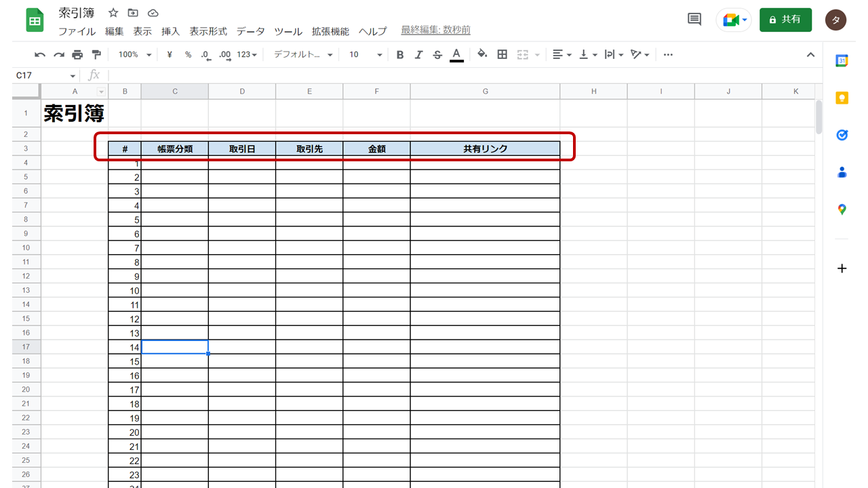Open the text wrapping dropdown
The height and width of the screenshot is (488, 868).
coord(614,55)
